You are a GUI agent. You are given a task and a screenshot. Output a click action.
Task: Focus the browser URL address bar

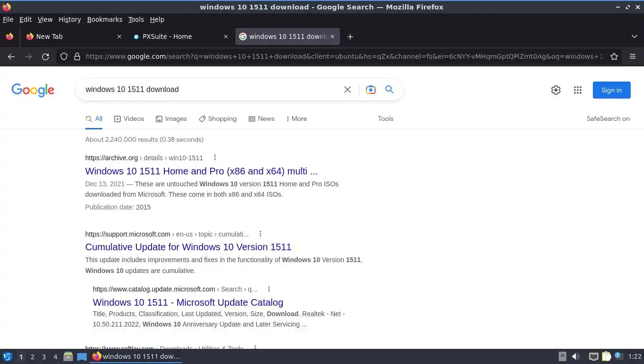(344, 56)
